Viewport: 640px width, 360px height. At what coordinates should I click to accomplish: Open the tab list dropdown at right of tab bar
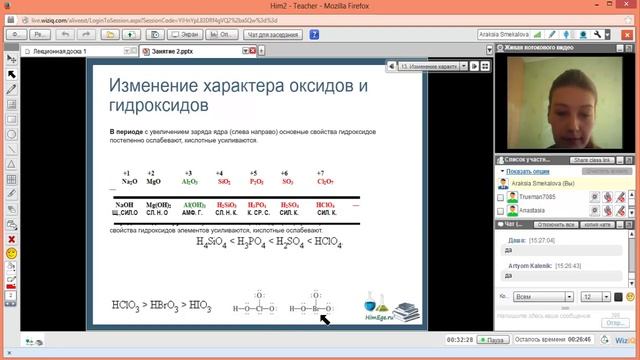pyautogui.click(x=489, y=51)
